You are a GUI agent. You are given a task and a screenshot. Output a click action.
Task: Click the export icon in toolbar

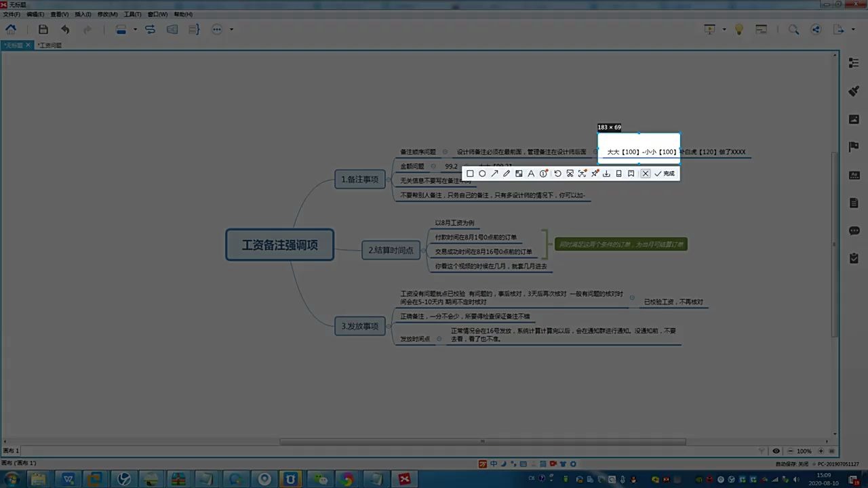838,29
